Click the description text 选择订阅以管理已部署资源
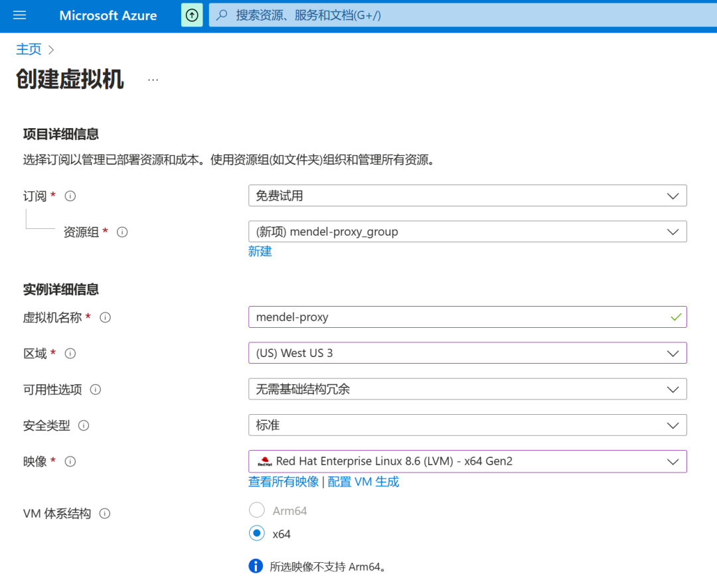 click(228, 160)
